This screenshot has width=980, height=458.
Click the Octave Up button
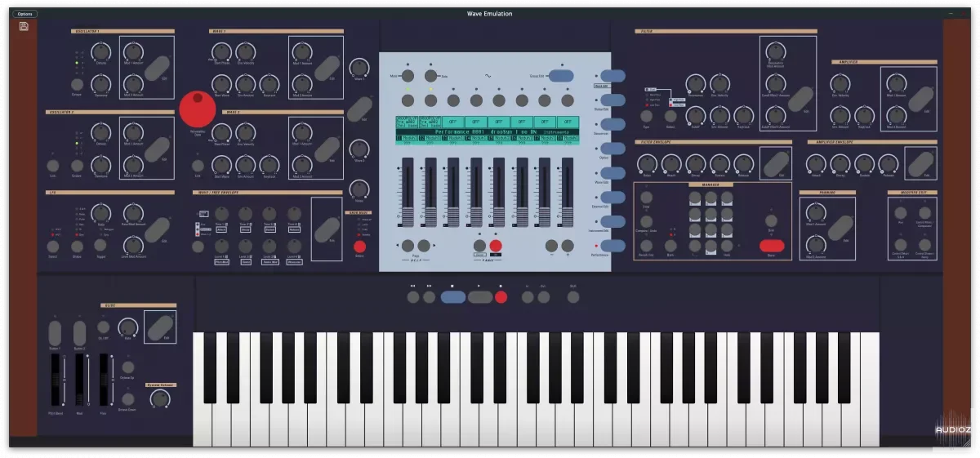pyautogui.click(x=127, y=367)
